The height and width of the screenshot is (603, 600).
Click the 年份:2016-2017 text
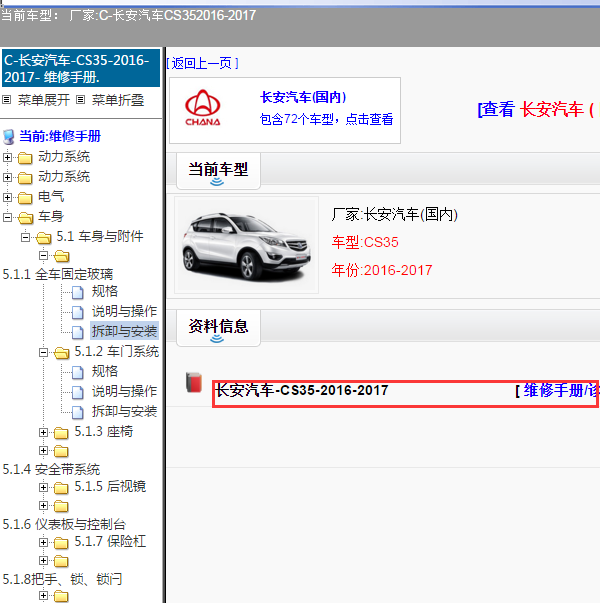pyautogui.click(x=382, y=270)
